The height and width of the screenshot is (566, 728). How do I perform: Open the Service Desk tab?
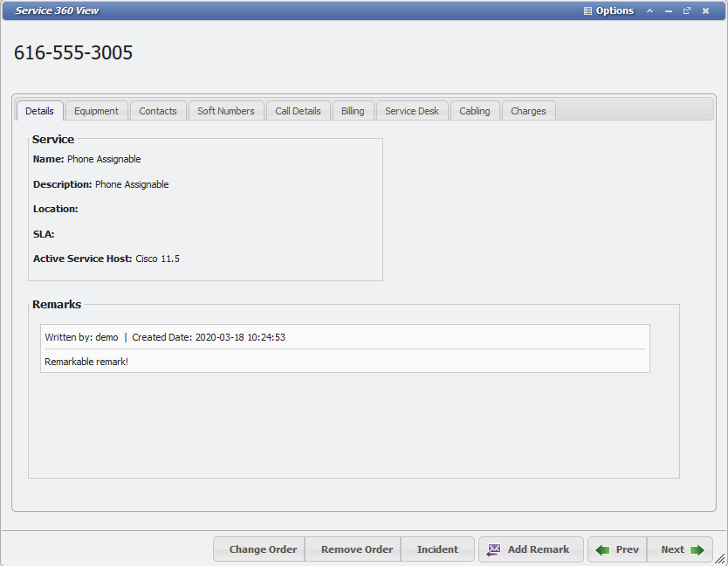(x=412, y=111)
